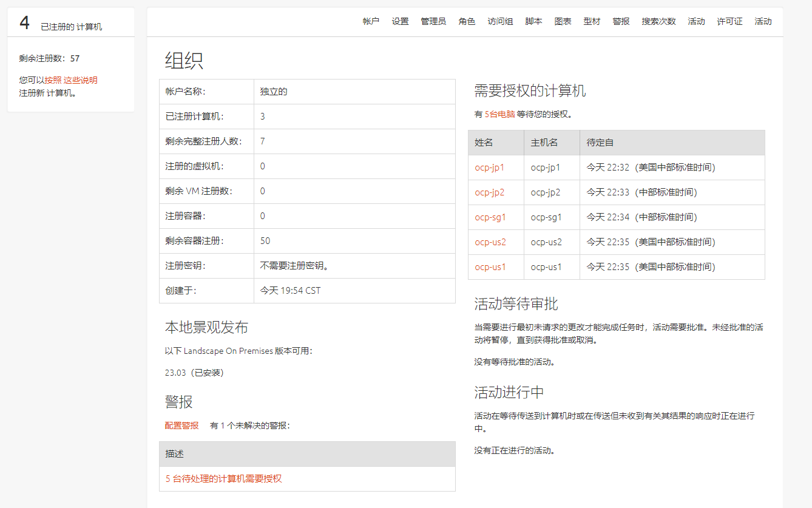Open the ocp-us1 pending computer

[x=490, y=267]
